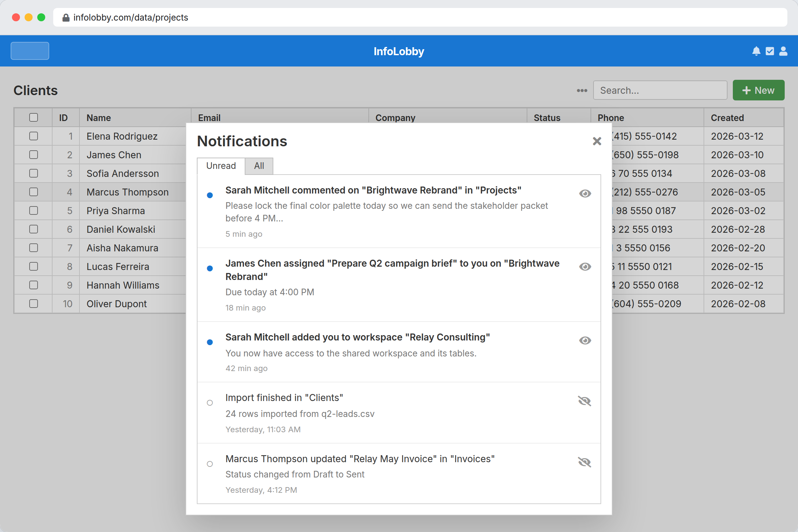
Task: Mark the Clients import notification as unread
Action: tap(584, 401)
